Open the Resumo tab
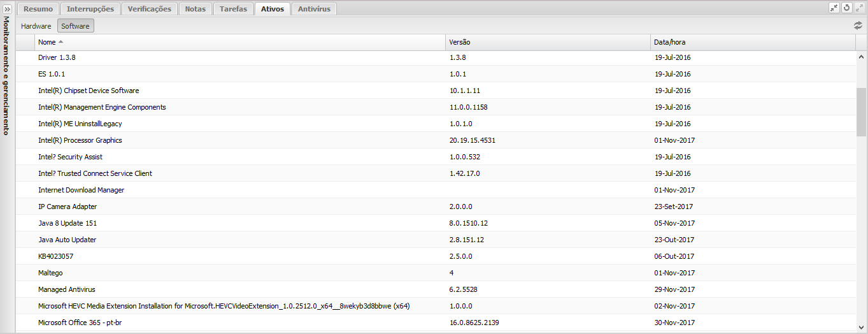This screenshot has width=868, height=334. point(38,9)
